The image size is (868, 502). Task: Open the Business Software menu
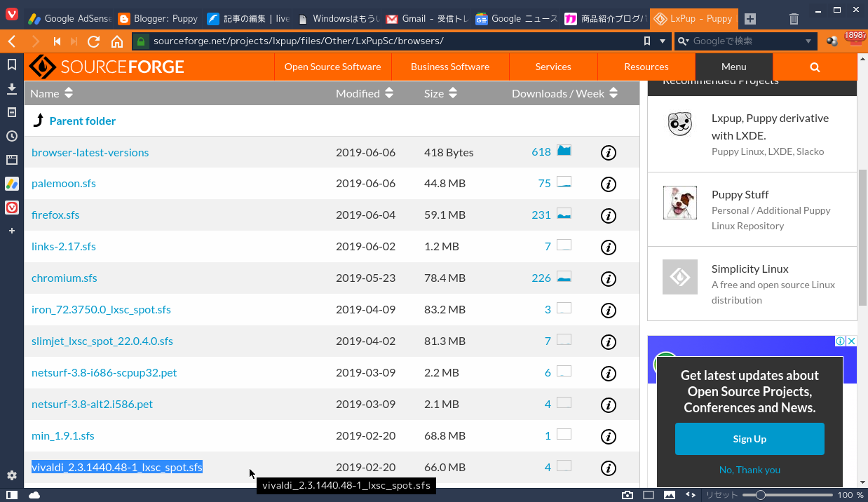(450, 67)
